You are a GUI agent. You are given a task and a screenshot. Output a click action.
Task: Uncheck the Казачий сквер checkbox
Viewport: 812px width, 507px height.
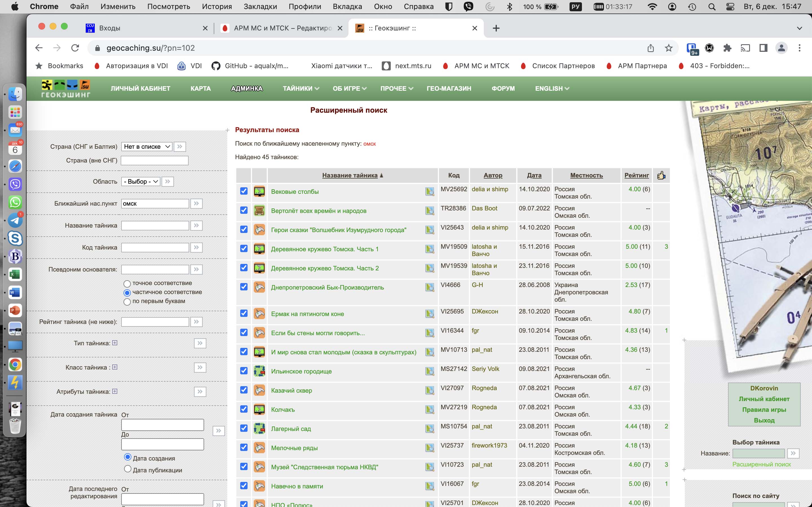pyautogui.click(x=244, y=390)
